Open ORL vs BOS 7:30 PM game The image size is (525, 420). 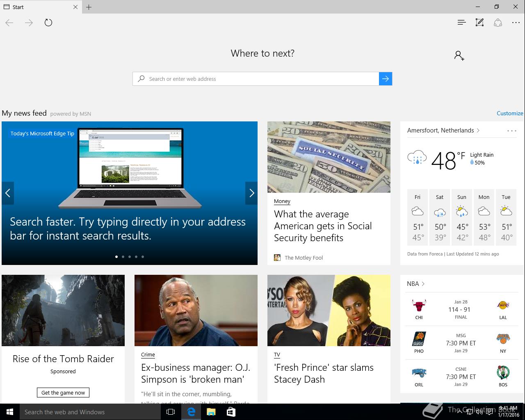tap(461, 377)
